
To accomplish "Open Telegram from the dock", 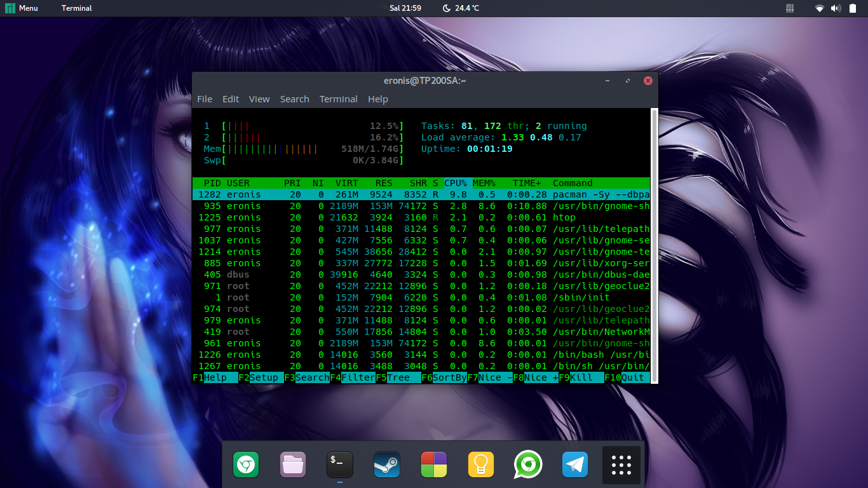I will (x=575, y=465).
